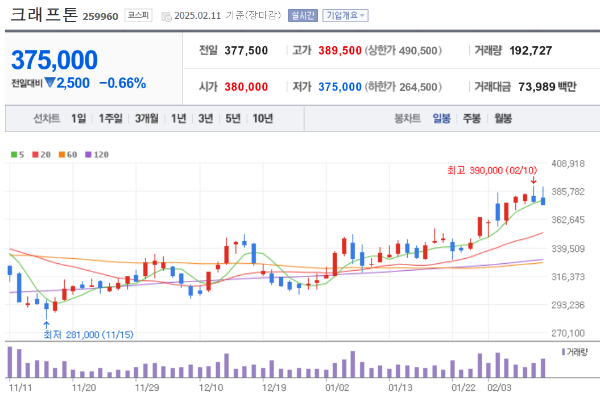This screenshot has width=600, height=397.
Task: Show the 5년 line chart
Action: tap(233, 119)
